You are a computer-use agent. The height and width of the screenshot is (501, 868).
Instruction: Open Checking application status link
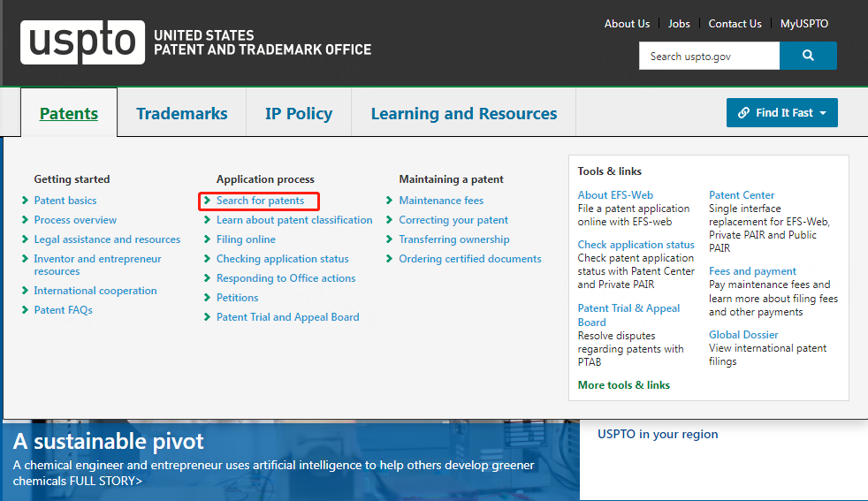pyautogui.click(x=282, y=259)
